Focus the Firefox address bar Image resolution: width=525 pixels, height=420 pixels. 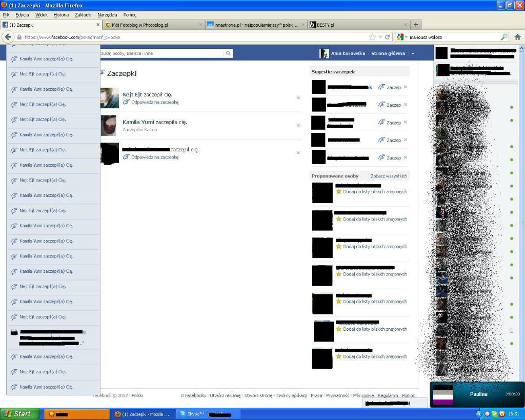(194, 37)
